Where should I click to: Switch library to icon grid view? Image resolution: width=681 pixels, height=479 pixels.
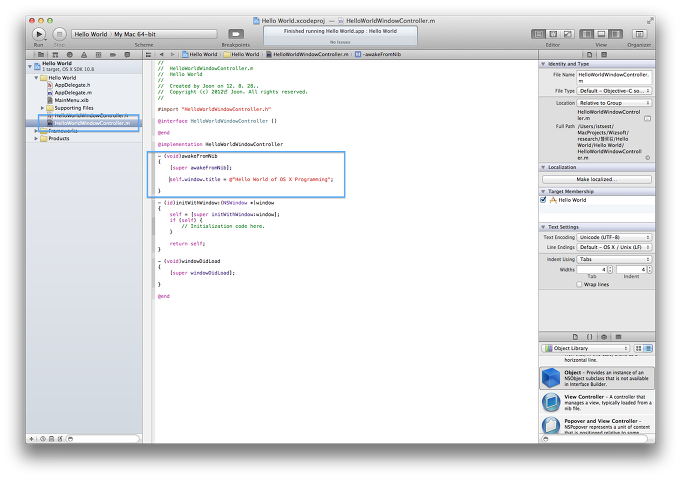[x=638, y=348]
